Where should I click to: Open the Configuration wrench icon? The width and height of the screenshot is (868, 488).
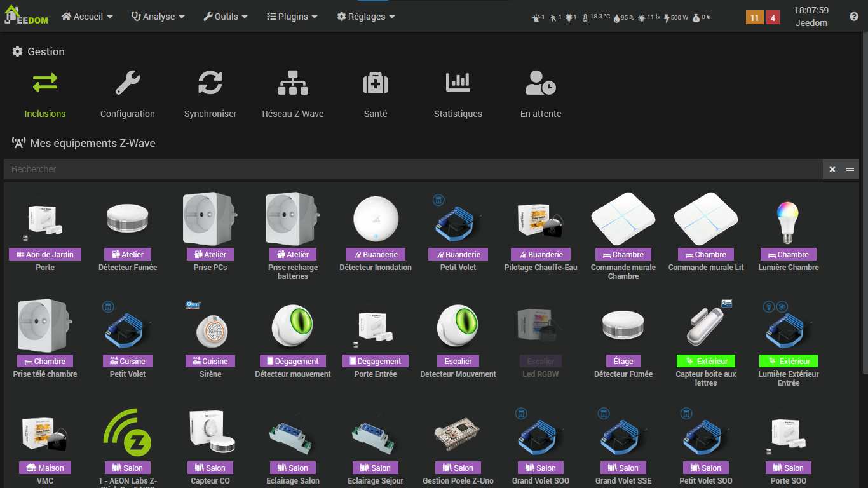click(128, 83)
